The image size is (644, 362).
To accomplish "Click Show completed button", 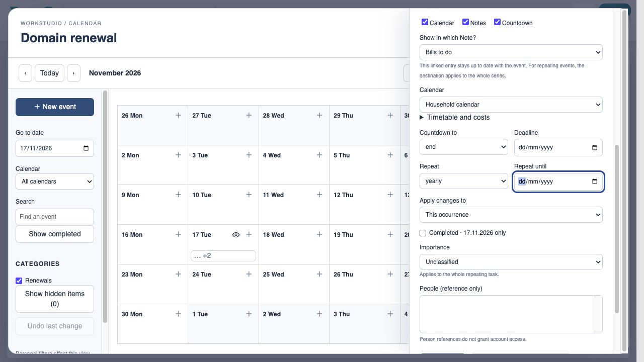I will 55,234.
